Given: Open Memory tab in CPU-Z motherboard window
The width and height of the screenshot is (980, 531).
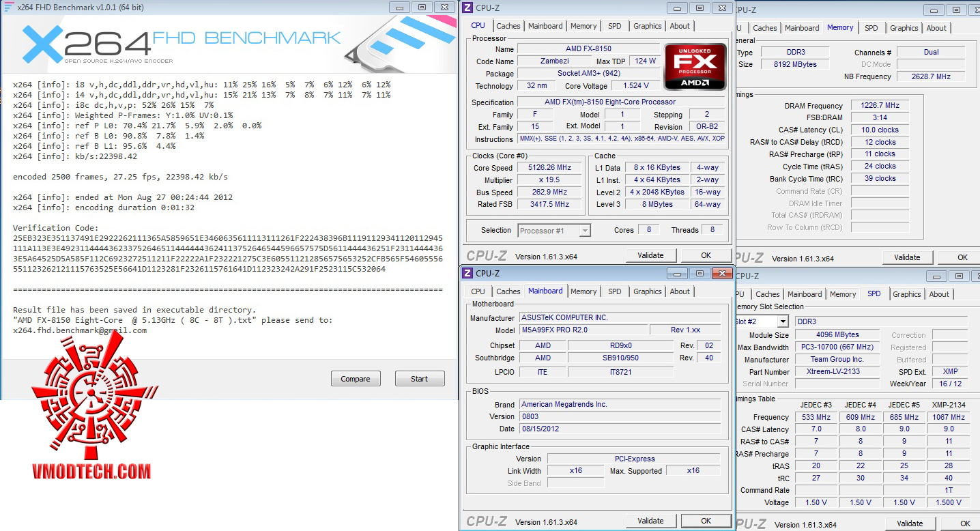Looking at the screenshot, I should point(583,291).
